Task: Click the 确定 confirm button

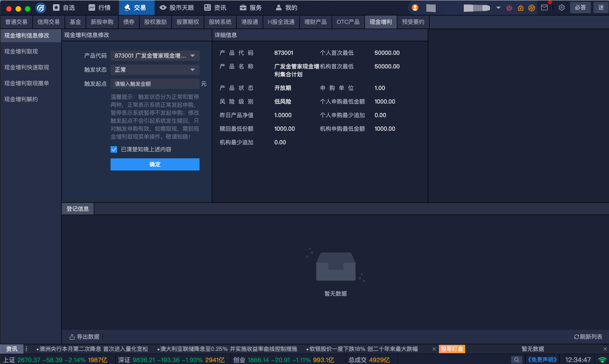Action: (x=155, y=164)
